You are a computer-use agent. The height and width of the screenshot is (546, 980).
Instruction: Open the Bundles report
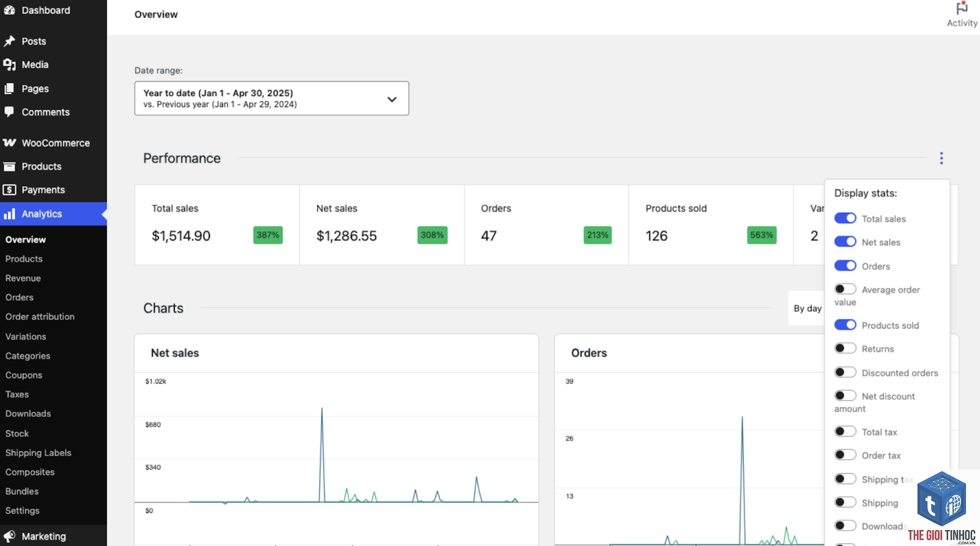[22, 491]
